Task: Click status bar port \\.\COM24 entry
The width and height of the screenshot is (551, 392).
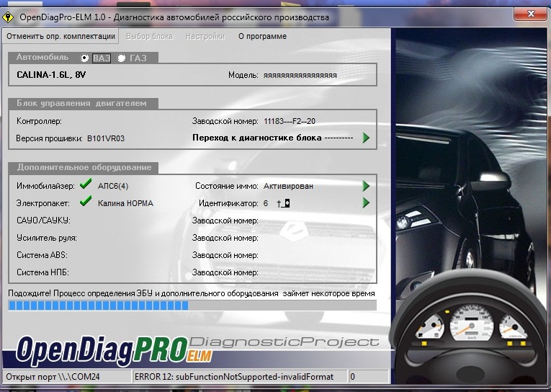Action: pyautogui.click(x=67, y=377)
